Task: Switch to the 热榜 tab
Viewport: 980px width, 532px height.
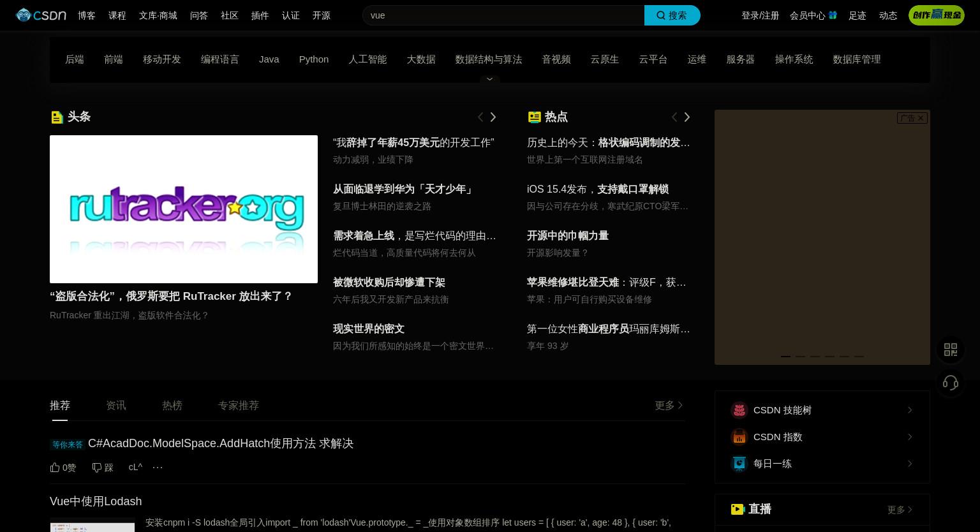Action: (x=172, y=405)
